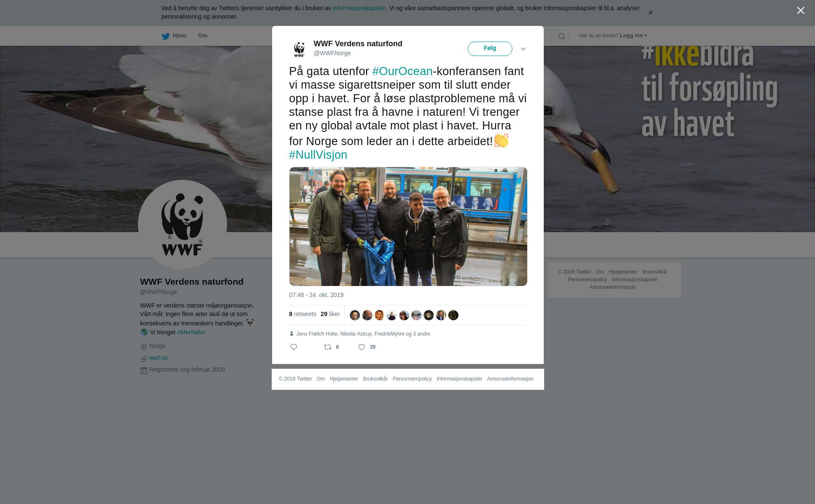This screenshot has width=815, height=504.
Task: View the 8 retweets list
Action: pos(303,314)
